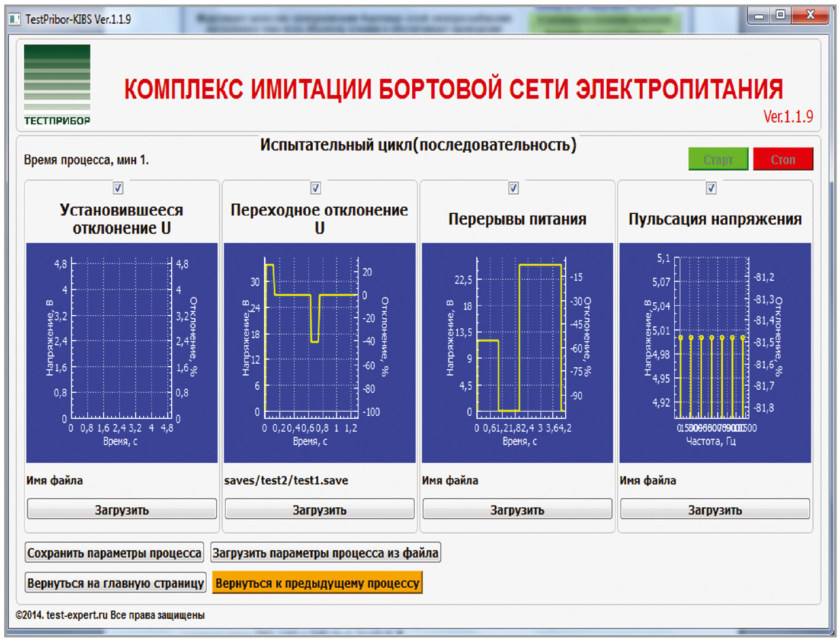
Task: Click Загрузить параметры процесса из файла
Action: [x=325, y=553]
